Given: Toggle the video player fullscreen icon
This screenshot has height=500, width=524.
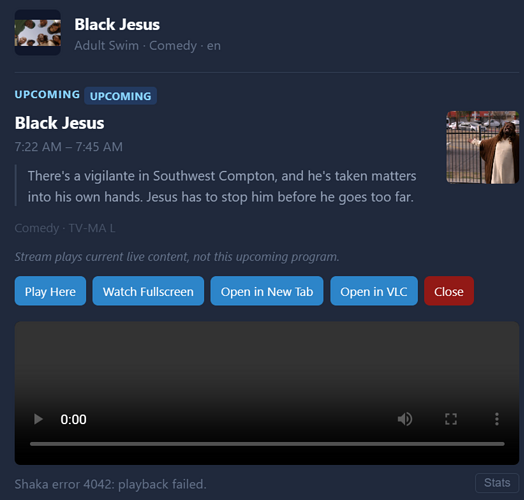Looking at the screenshot, I should click(451, 419).
